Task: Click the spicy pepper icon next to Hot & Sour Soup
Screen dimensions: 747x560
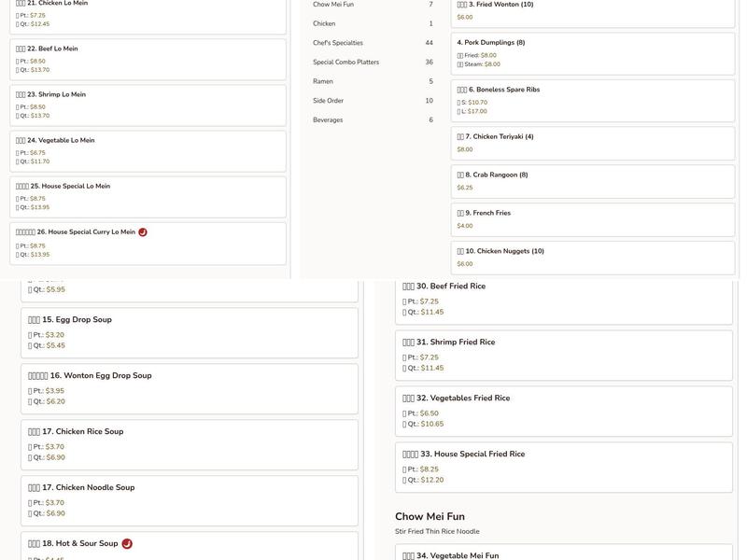Action: click(127, 544)
